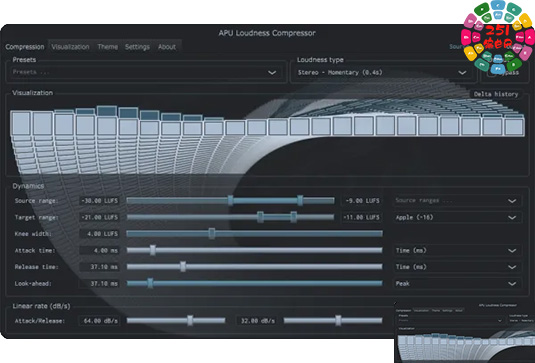Image resolution: width=535 pixels, height=363 pixels.
Task: Click the 32.00 dB/s release rate field
Action: [257, 321]
